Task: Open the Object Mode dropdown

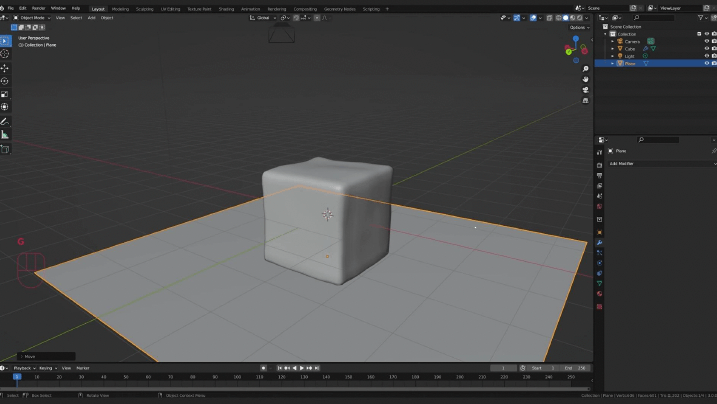Action: tap(32, 17)
